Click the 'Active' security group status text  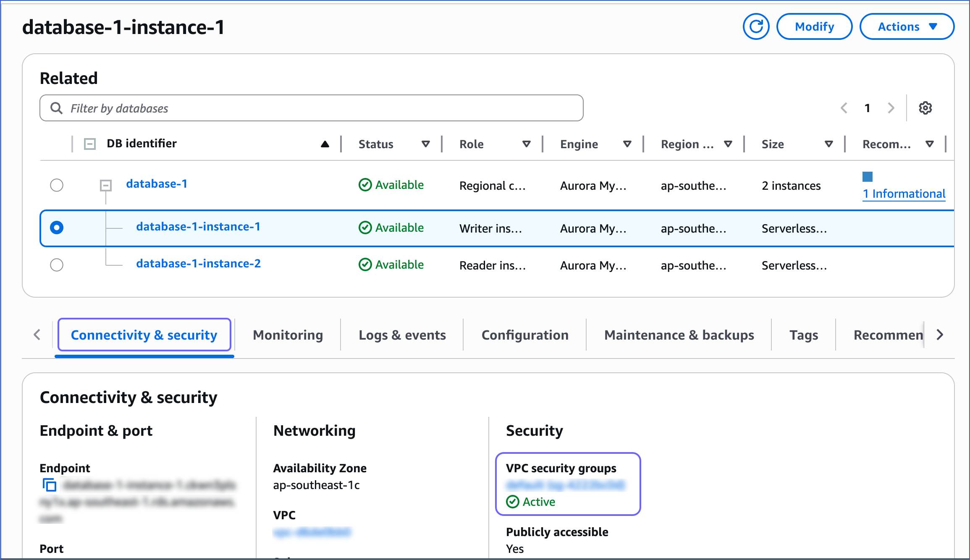(x=539, y=502)
